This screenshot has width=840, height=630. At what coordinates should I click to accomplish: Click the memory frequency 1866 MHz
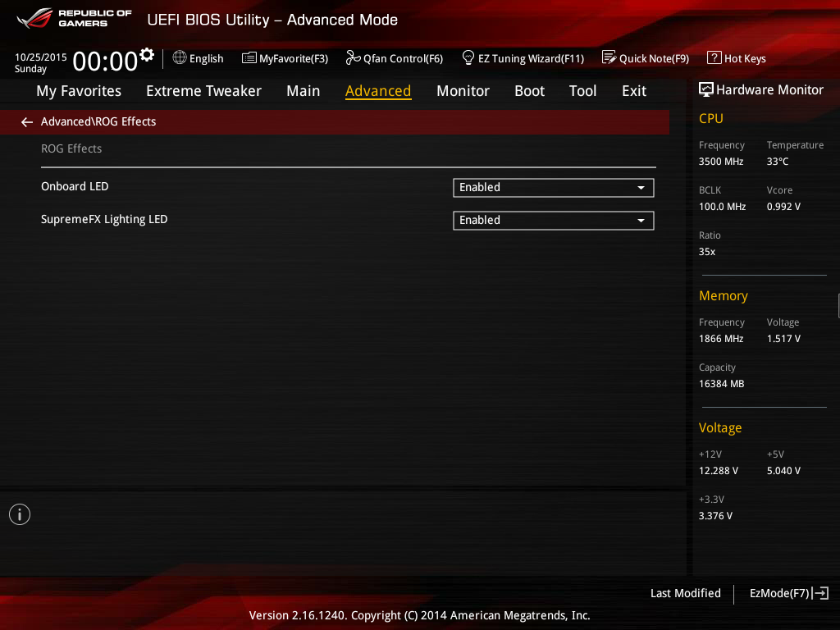tap(720, 339)
